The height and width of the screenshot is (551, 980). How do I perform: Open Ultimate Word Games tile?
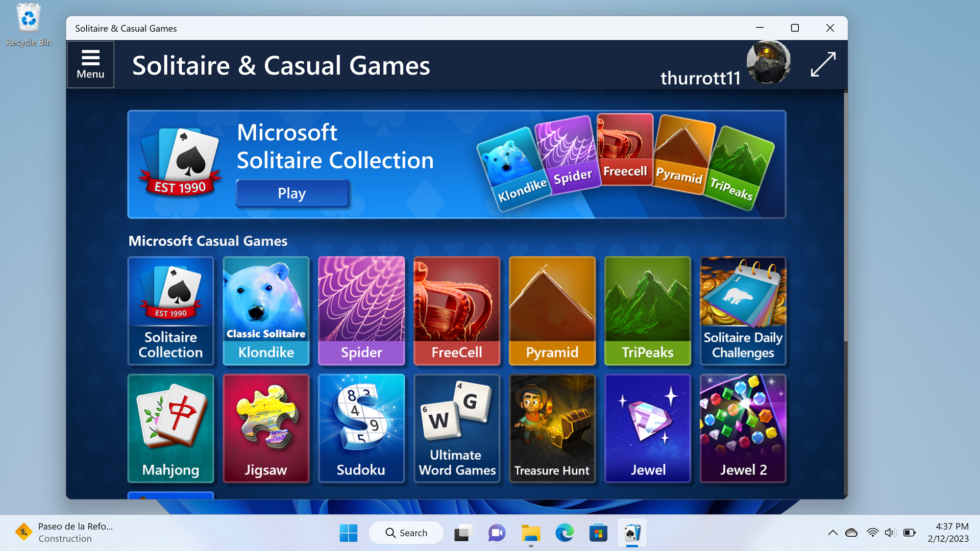pyautogui.click(x=457, y=429)
